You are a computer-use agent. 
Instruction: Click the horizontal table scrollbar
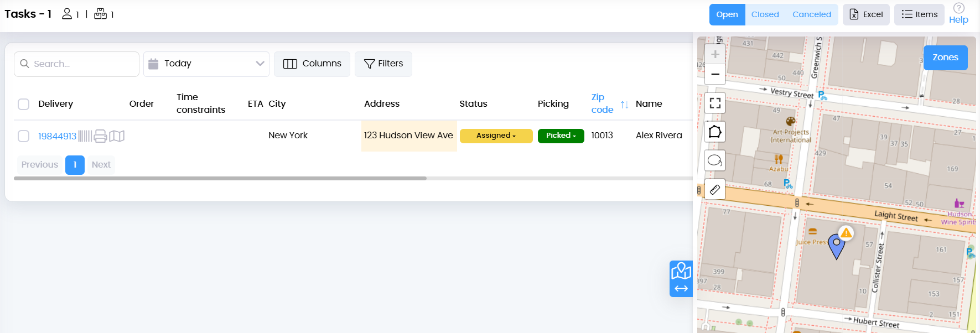coord(220,178)
